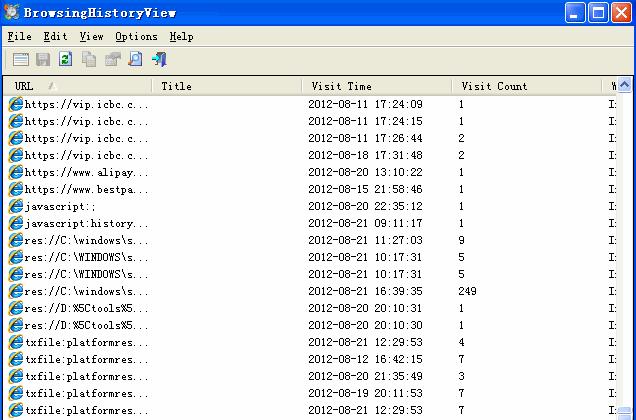Click visit time 2012-08-20 22:35:12
This screenshot has height=420, width=636.
click(365, 207)
